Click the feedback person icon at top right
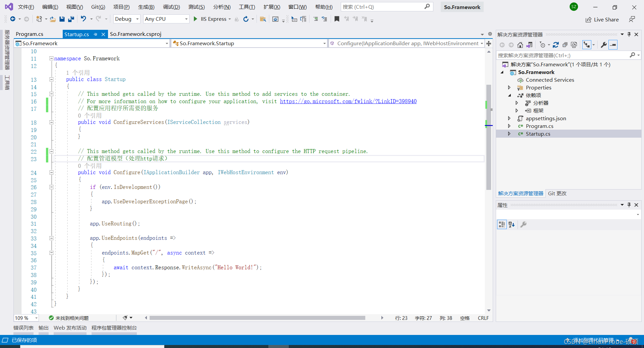Viewport: 644px width, 348px height. (x=632, y=19)
